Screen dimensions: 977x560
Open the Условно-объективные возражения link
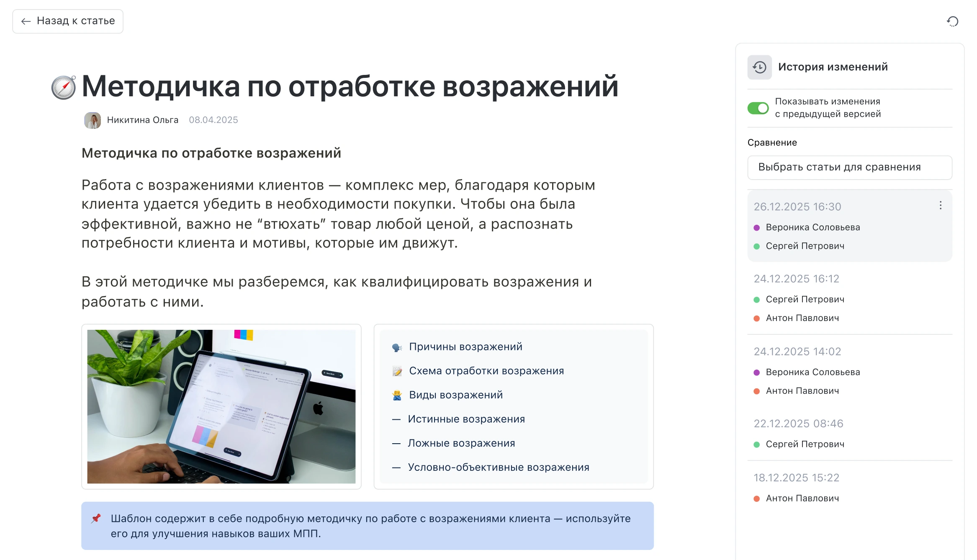pyautogui.click(x=498, y=468)
